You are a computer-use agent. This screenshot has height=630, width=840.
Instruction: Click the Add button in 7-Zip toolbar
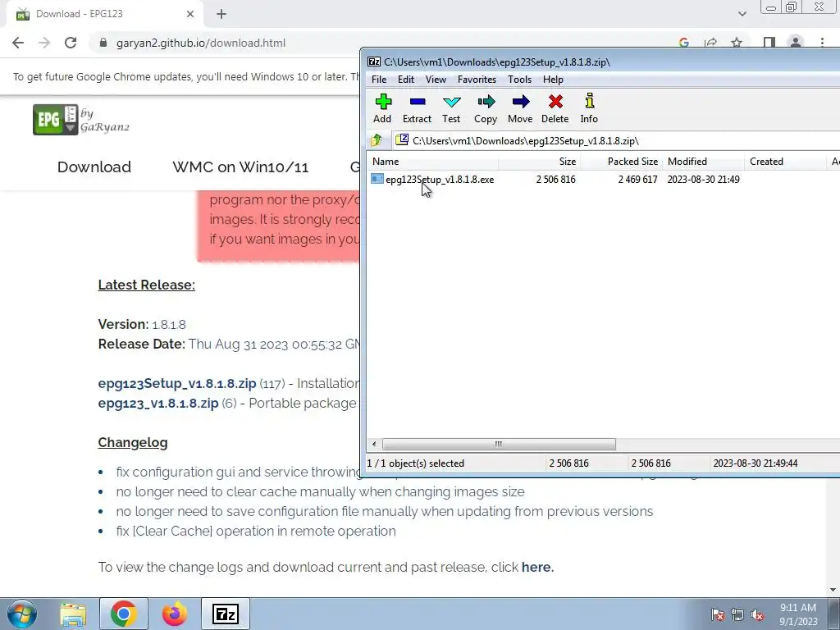point(382,109)
